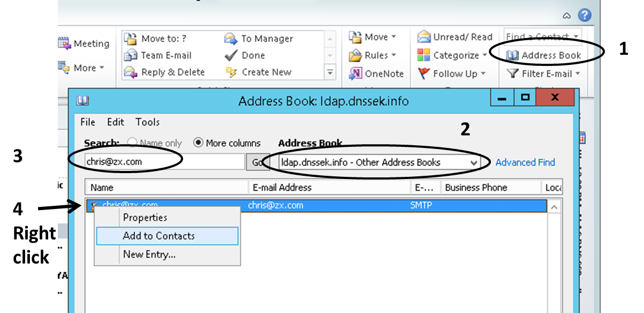Choose Add to Contacts in context menu
This screenshot has height=313, width=644.
[158, 236]
